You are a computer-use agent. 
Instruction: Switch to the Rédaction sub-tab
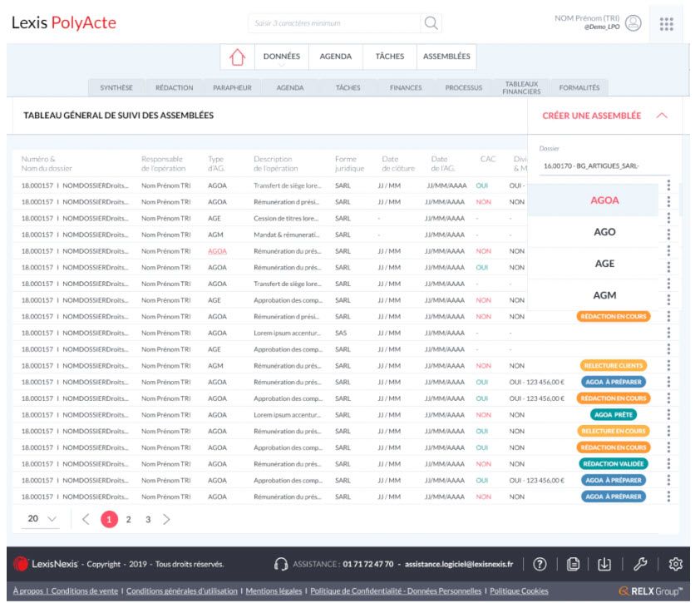(x=174, y=87)
